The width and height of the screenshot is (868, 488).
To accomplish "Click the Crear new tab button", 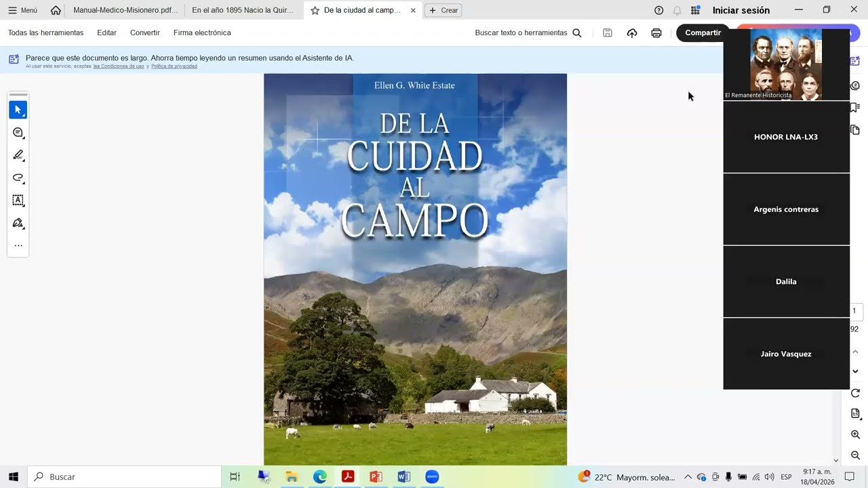I will coord(443,10).
